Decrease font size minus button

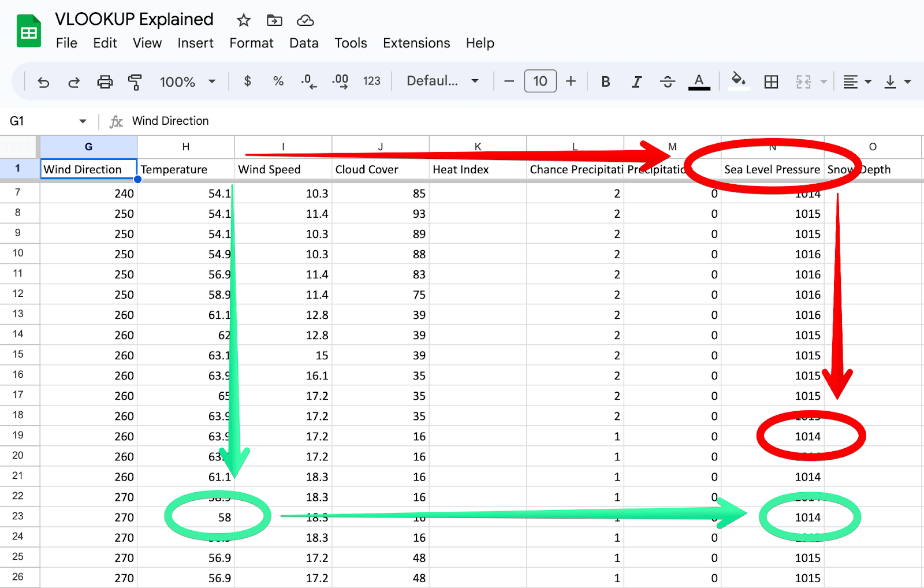(x=509, y=81)
